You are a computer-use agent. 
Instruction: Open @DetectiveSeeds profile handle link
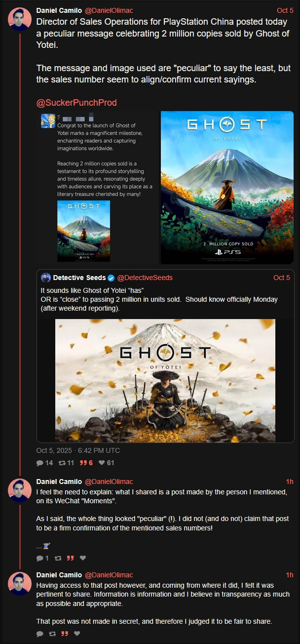click(145, 278)
